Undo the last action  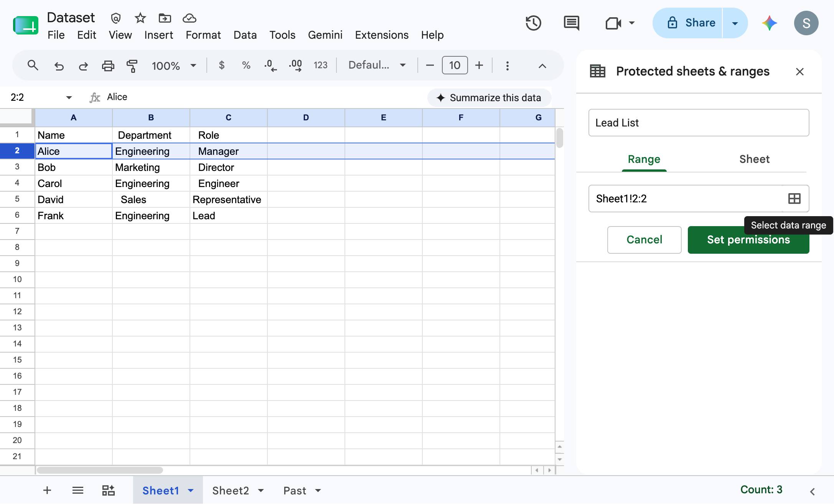59,66
